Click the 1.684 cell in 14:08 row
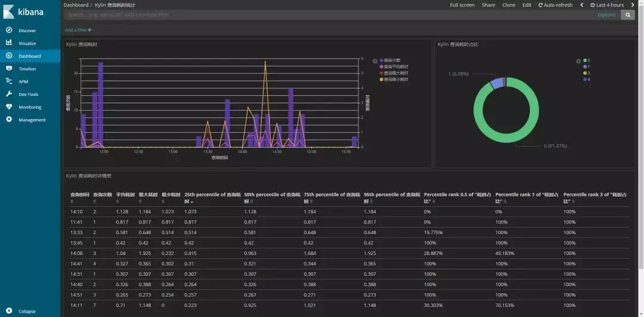 tap(310, 253)
